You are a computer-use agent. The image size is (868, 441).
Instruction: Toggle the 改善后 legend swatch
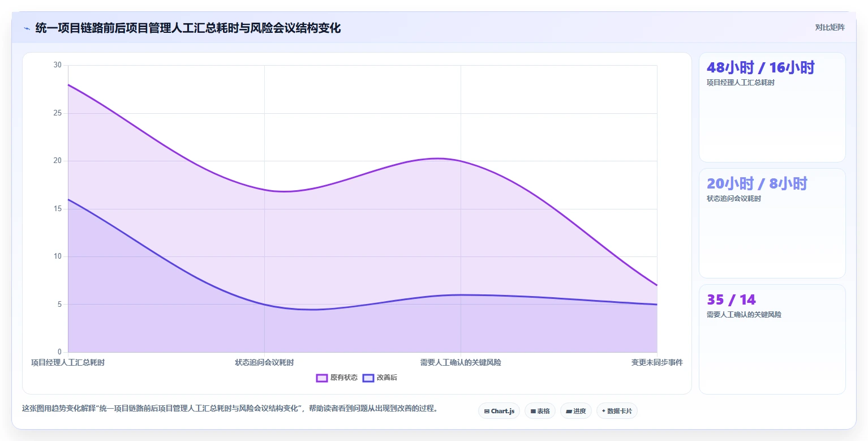pyautogui.click(x=368, y=378)
